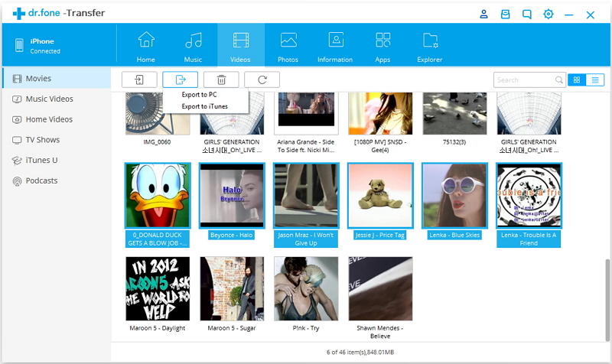
Task: Click the vertical scrollbar thumb
Action: [x=607, y=300]
